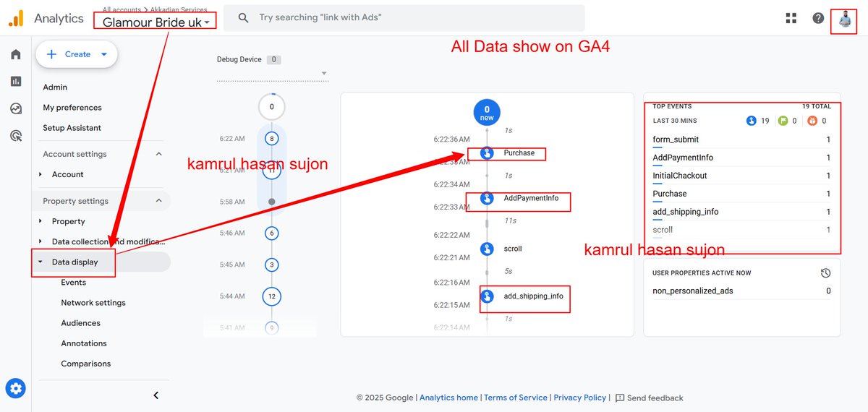This screenshot has width=868, height=412.
Task: Open the Reports icon in left rail
Action: pyautogui.click(x=16, y=82)
